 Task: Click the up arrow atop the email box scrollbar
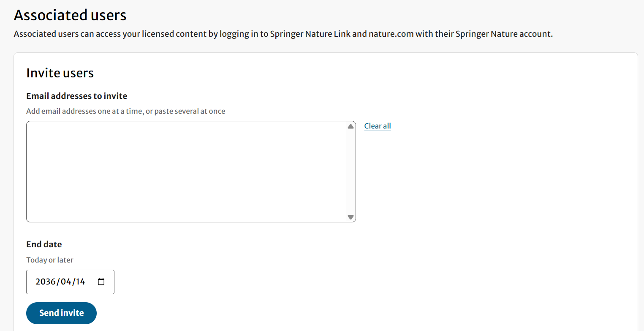(350, 126)
